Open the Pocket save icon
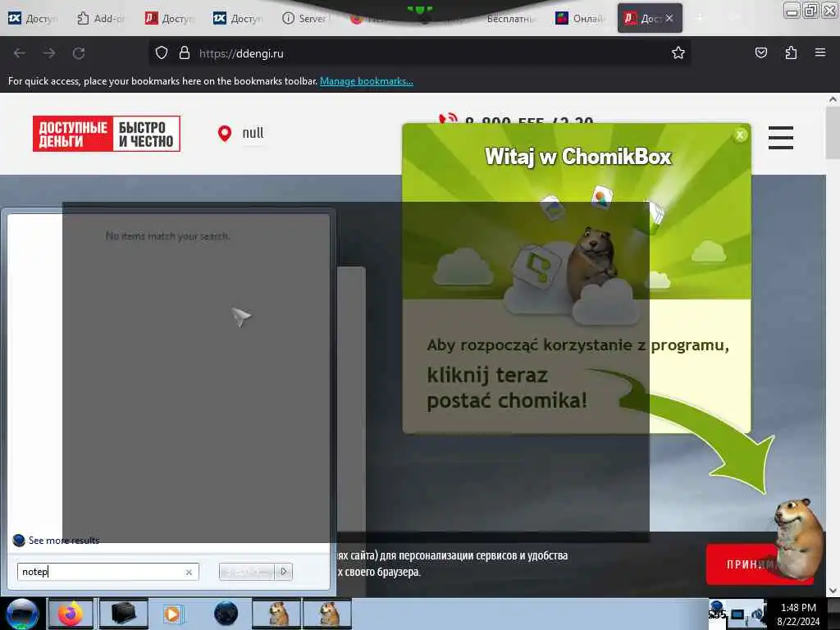Viewport: 840px width, 630px height. [760, 52]
